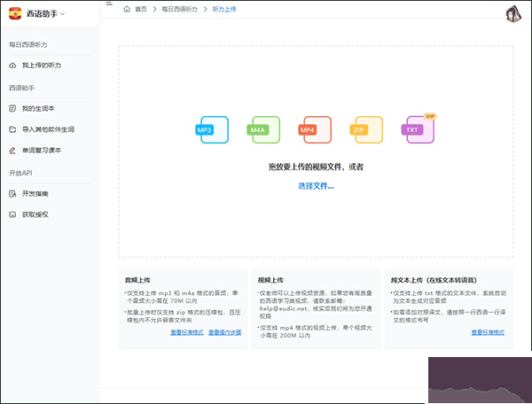Click document icon beside 开发指南
Screen dimensions: 532x404
[12, 193]
